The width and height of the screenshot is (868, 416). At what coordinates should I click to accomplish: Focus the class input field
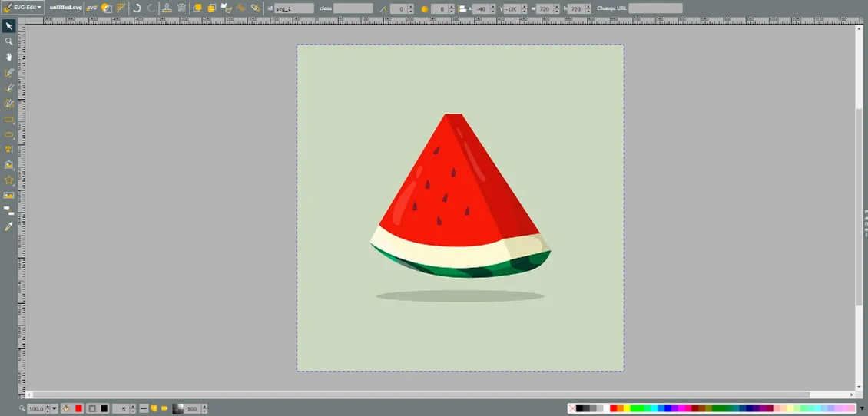(353, 9)
